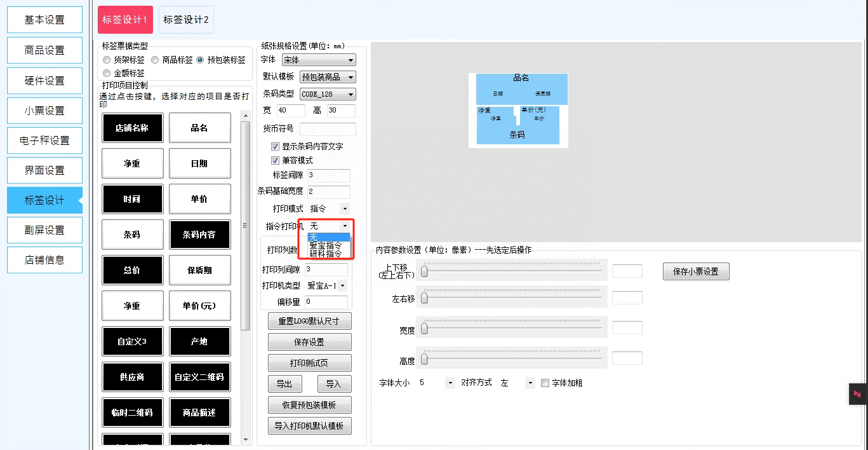Open 小票设置 section
Viewport: 868px width, 450px height.
[44, 111]
